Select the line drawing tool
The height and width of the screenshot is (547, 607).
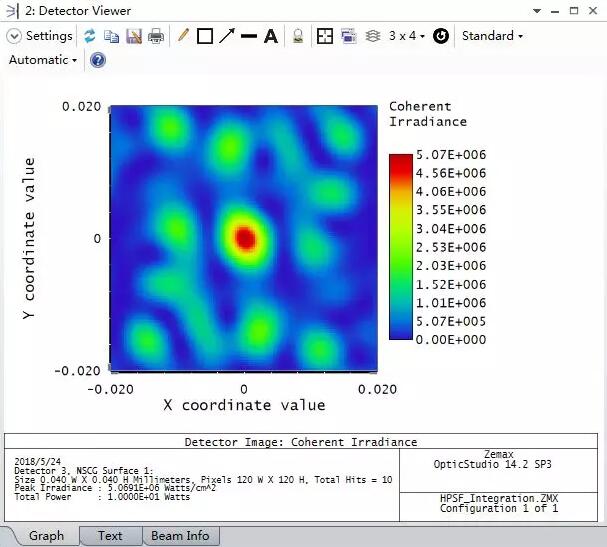249,36
